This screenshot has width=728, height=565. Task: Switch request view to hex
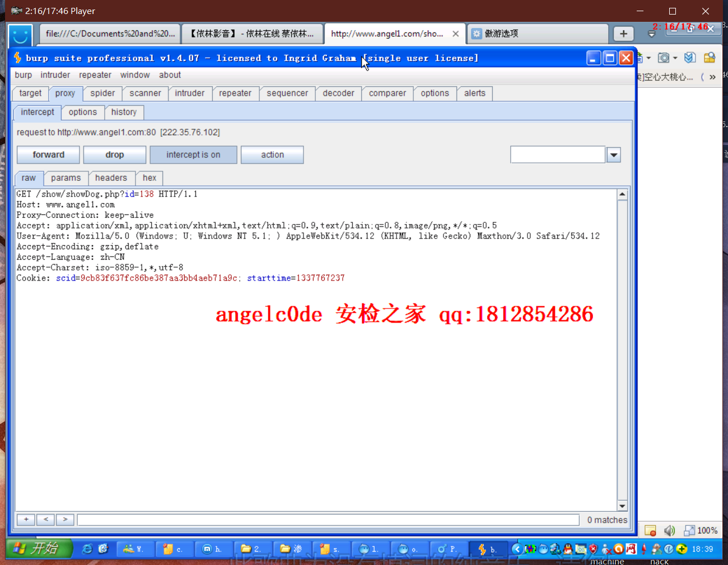[150, 178]
